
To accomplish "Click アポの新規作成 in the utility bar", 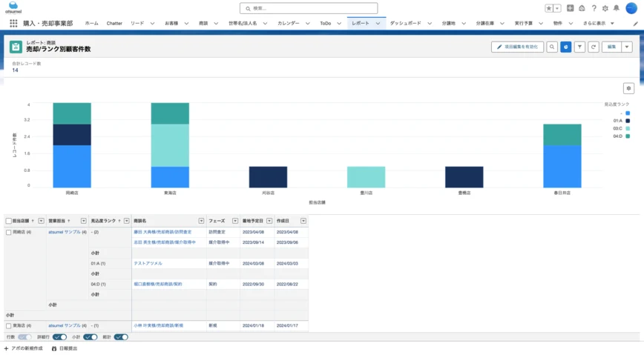I will pyautogui.click(x=27, y=348).
